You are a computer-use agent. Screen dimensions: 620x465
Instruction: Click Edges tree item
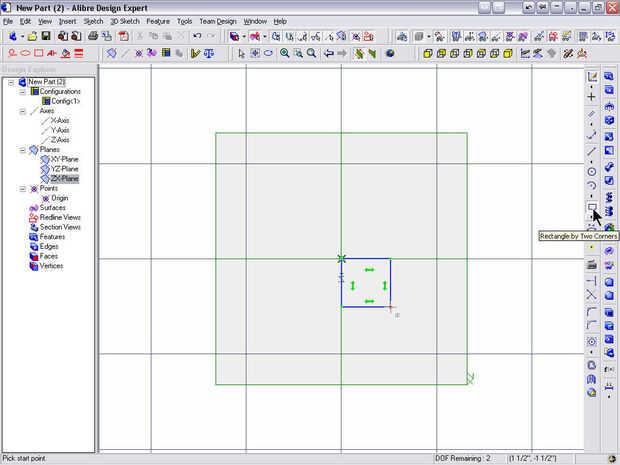pos(49,246)
